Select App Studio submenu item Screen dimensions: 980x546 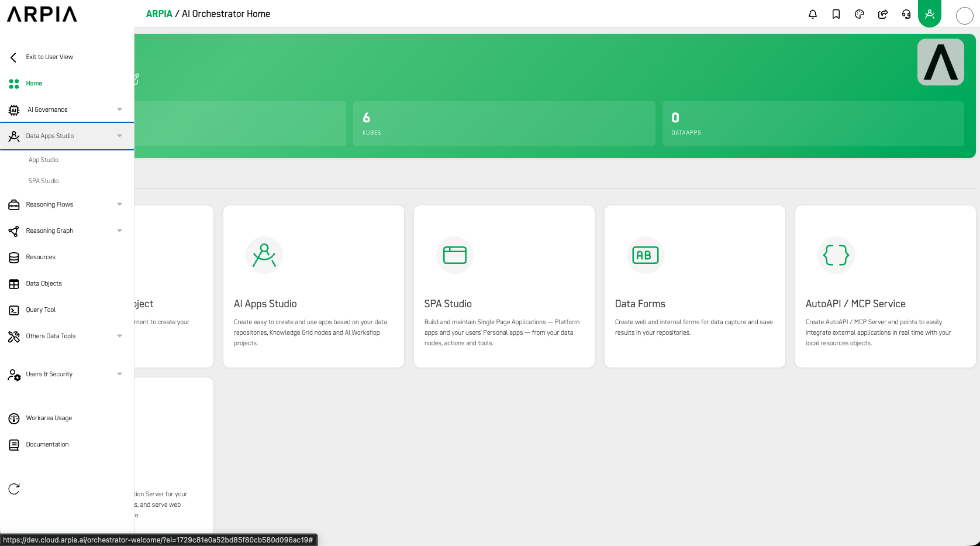click(43, 160)
